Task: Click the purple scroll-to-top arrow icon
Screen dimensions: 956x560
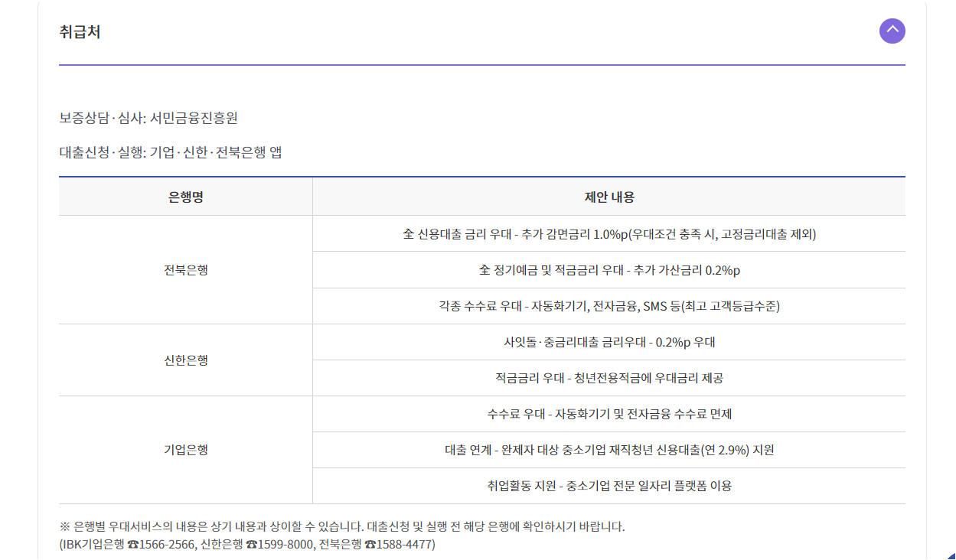Action: point(892,31)
